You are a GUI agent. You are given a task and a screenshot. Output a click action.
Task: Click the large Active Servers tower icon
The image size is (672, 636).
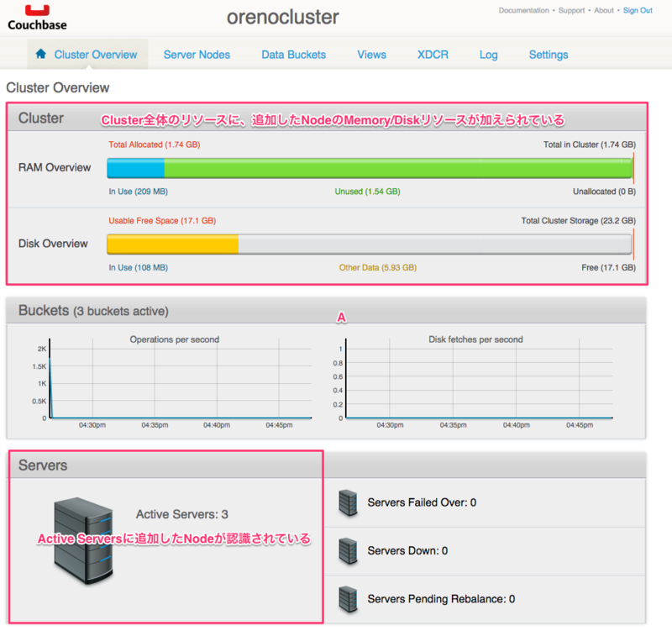tap(83, 540)
